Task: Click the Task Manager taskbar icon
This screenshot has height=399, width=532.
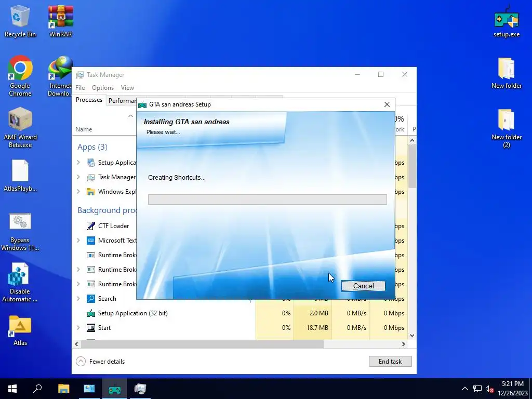Action: tap(140, 389)
